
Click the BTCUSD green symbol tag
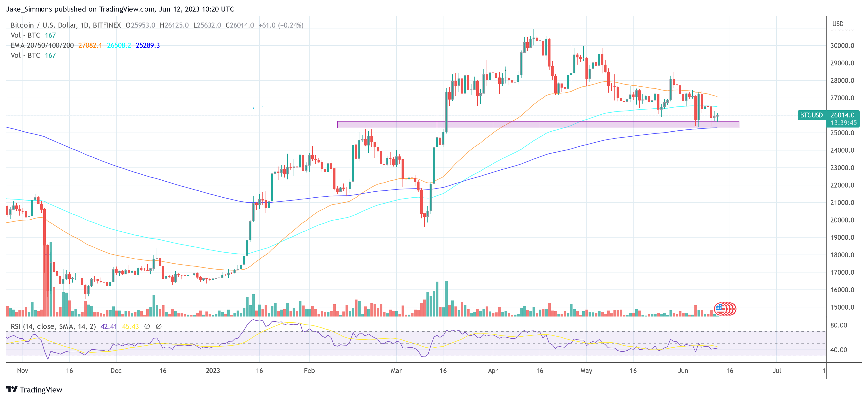point(811,115)
